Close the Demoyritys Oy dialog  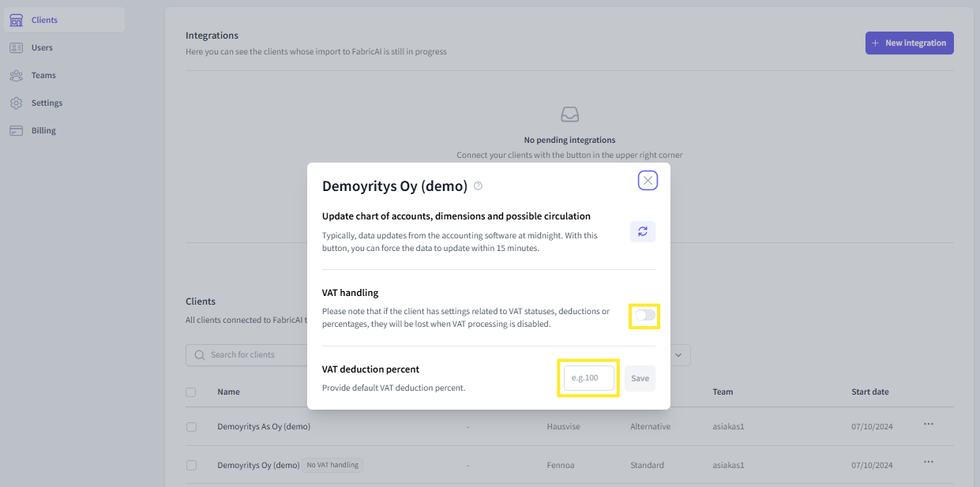pyautogui.click(x=648, y=181)
